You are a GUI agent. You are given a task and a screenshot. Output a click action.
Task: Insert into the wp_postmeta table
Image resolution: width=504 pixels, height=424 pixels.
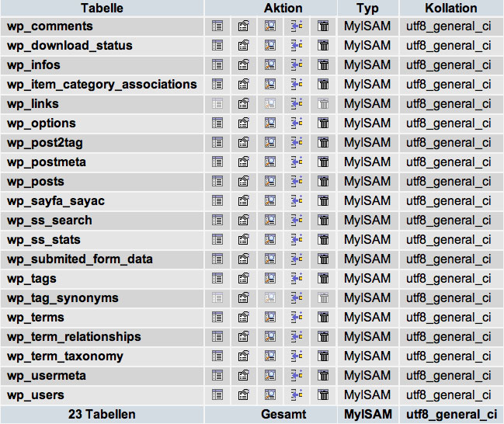pyautogui.click(x=297, y=162)
